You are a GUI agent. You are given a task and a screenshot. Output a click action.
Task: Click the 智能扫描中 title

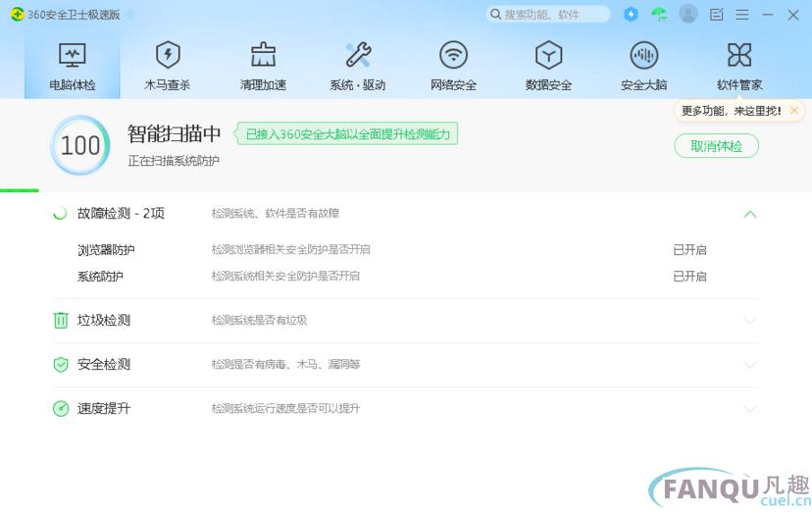[174, 133]
